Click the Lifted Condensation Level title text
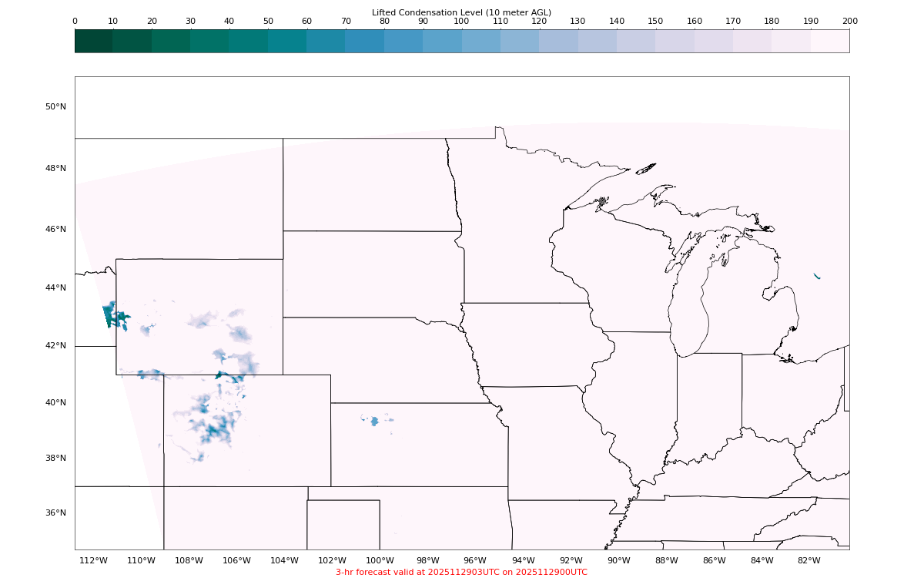The width and height of the screenshot is (924, 578). [461, 12]
